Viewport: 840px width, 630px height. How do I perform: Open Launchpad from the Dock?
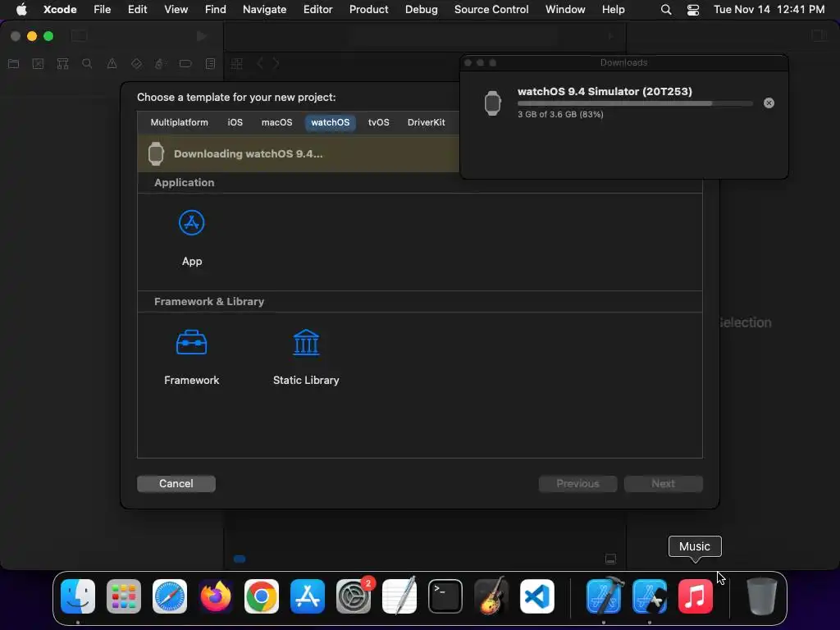click(124, 596)
